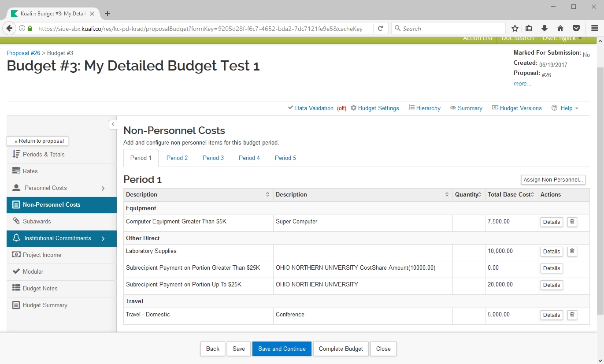The image size is (604, 364).
Task: Open the Help dropdown menu
Action: [x=566, y=108]
